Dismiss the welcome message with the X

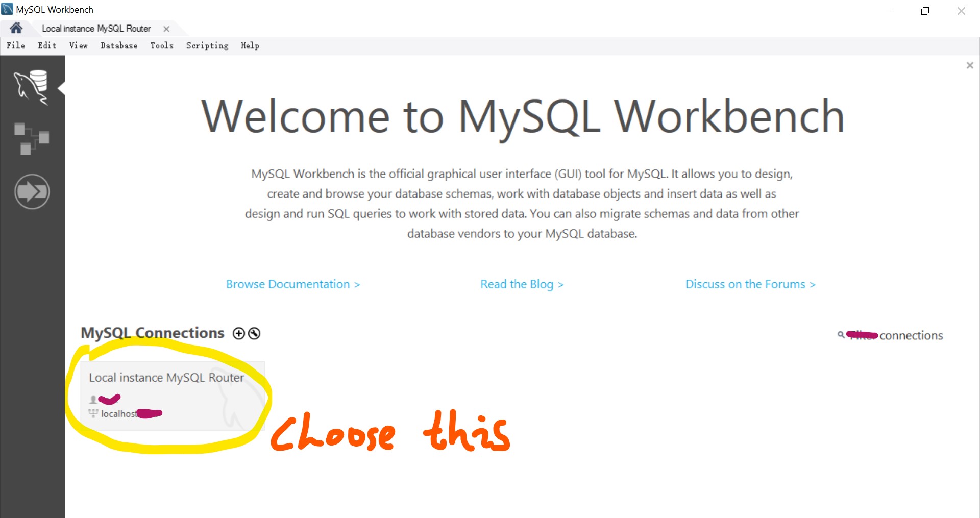click(970, 65)
